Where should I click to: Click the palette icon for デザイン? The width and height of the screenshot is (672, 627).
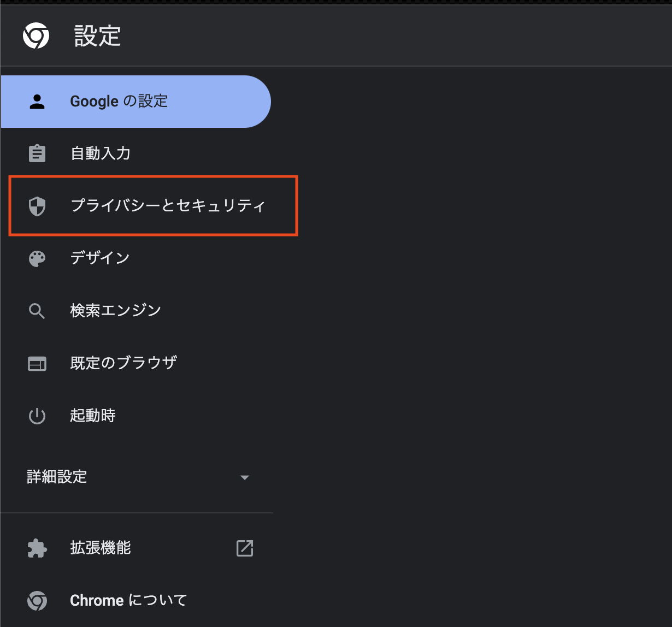37,258
